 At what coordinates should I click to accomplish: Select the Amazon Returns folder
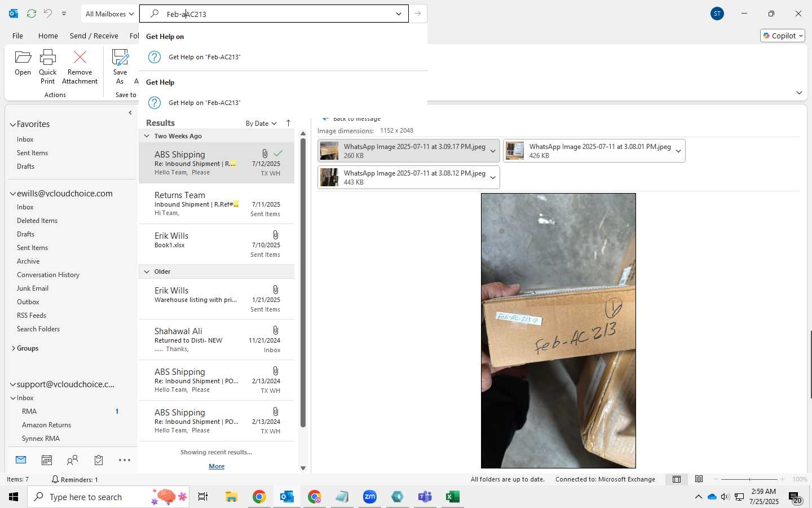(46, 425)
